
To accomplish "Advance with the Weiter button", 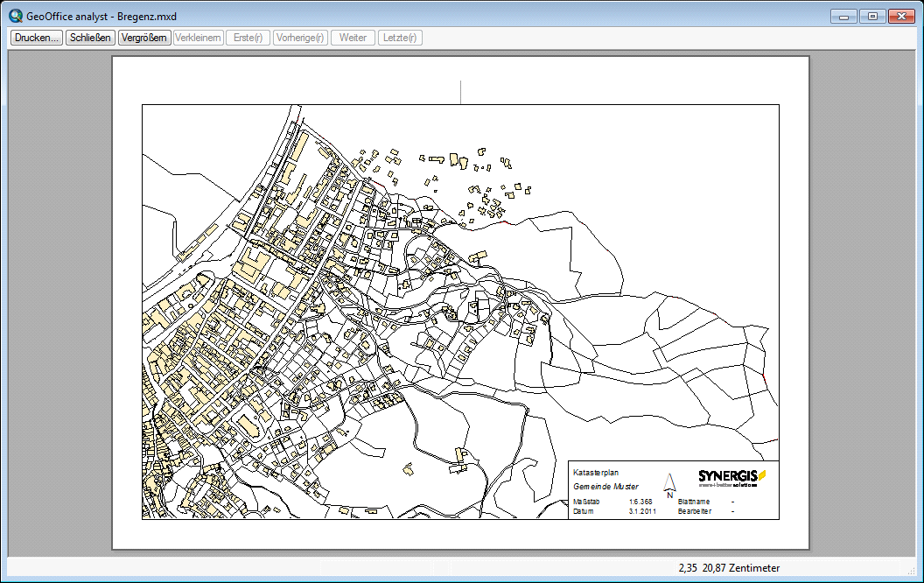I will click(353, 38).
